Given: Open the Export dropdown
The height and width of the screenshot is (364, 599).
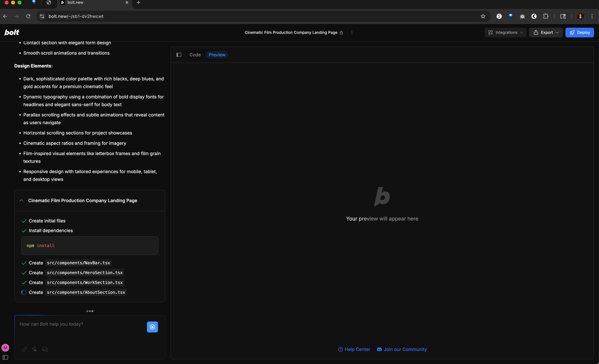Looking at the screenshot, I should pos(546,33).
